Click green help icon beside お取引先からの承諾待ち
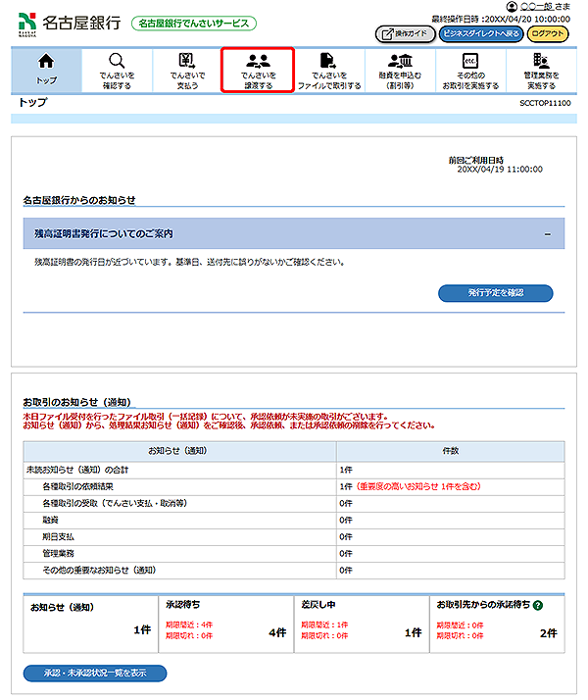 coord(538,607)
